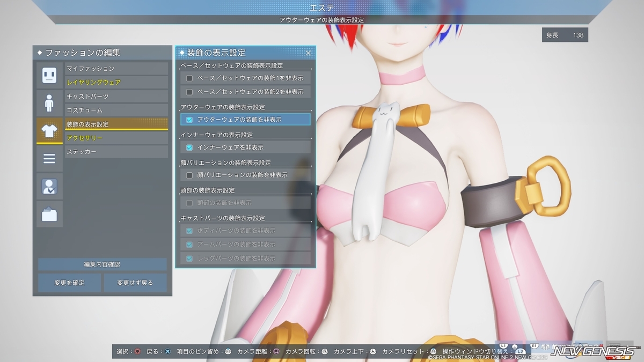
Task: Uncheck インナーウェアを非表示
Action: click(x=189, y=147)
